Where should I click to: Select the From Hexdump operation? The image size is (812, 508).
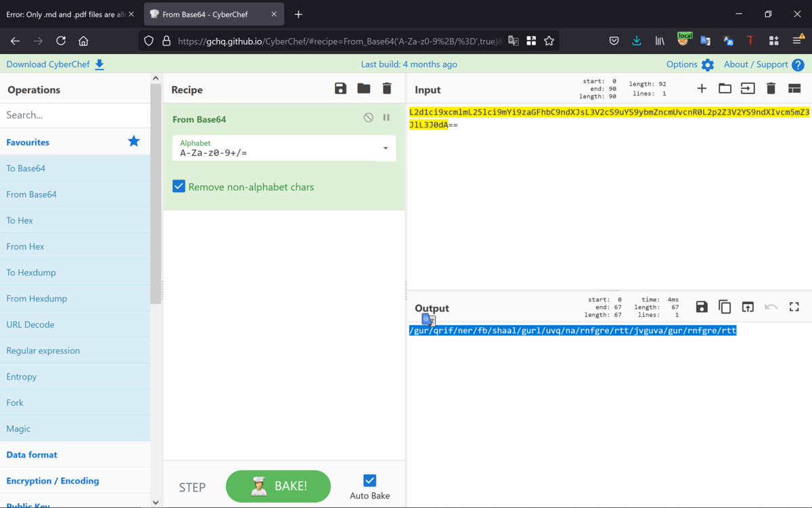tap(75, 299)
